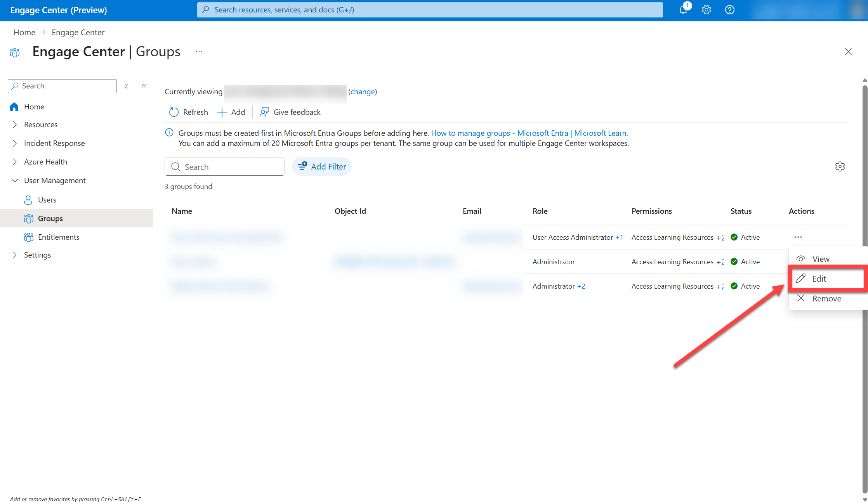Click the Give feedback button label
868x502 pixels.
pos(297,112)
